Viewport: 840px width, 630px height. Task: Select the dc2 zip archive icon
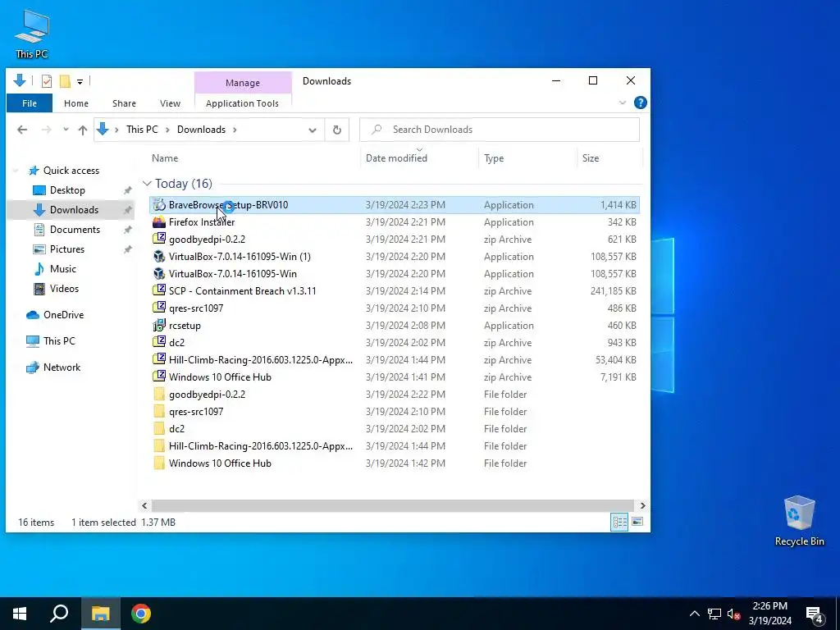[x=159, y=342]
